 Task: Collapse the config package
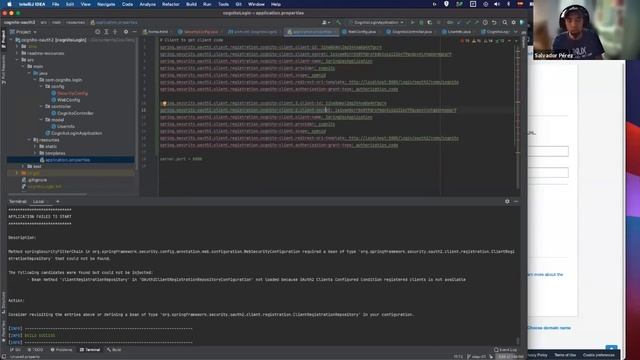(x=41, y=87)
